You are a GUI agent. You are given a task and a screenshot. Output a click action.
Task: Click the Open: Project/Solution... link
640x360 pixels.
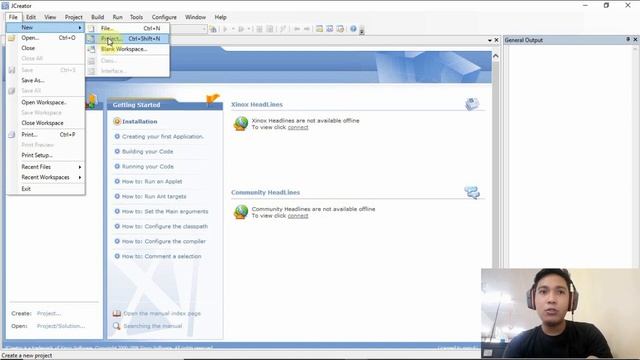click(61, 326)
